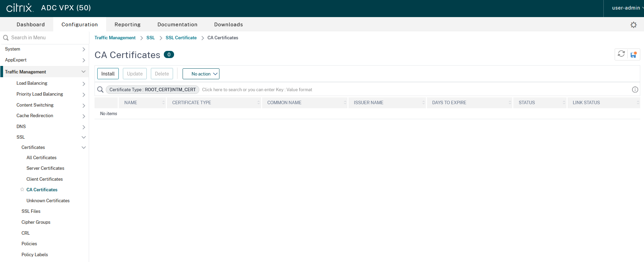Sort by ISSUER NAME column arrows
The width and height of the screenshot is (644, 262).
[x=424, y=102]
